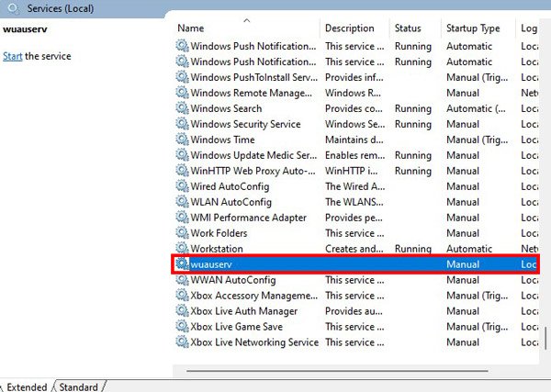Select the wuauserv service name

(x=211, y=264)
